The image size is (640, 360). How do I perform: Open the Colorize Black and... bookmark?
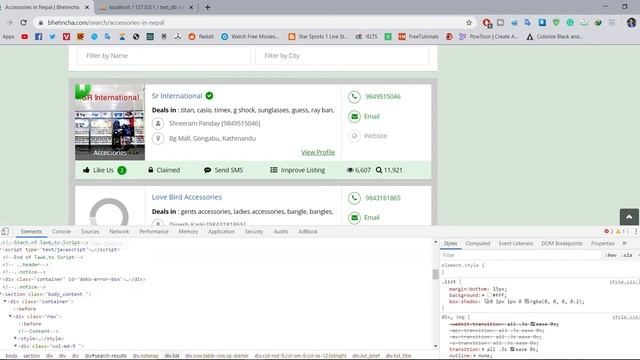[x=554, y=37]
